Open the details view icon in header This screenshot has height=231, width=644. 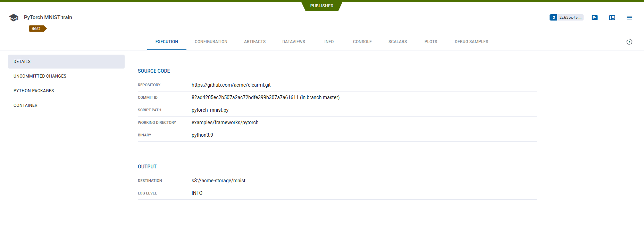(x=595, y=17)
